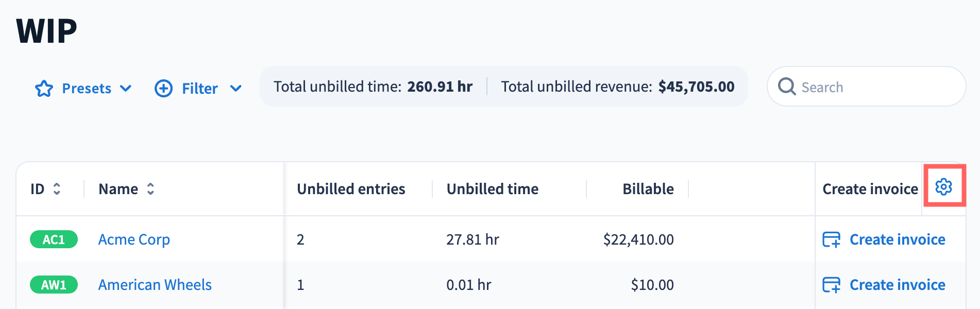Click invoice icon in Acme Corp row

point(831,239)
